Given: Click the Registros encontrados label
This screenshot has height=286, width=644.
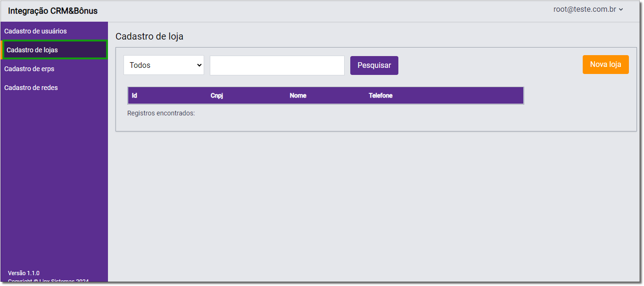Looking at the screenshot, I should click(161, 113).
